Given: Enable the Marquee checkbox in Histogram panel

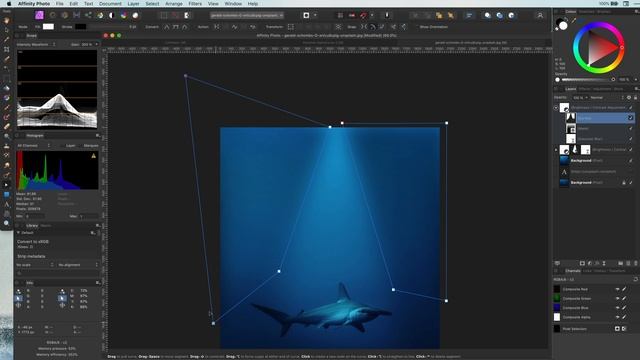Looking at the screenshot, I should pyautogui.click(x=81, y=146).
